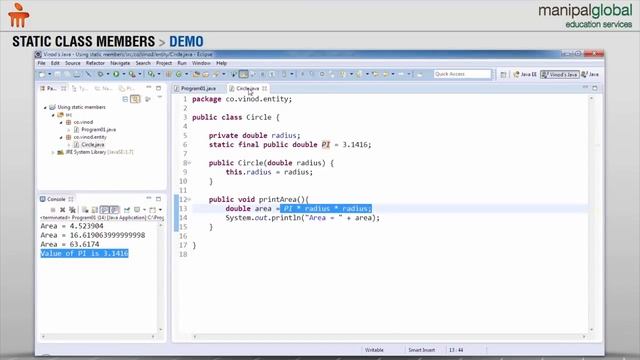Click Remove All Terminated Launches icon
The width and height of the screenshot is (640, 360).
(72, 210)
